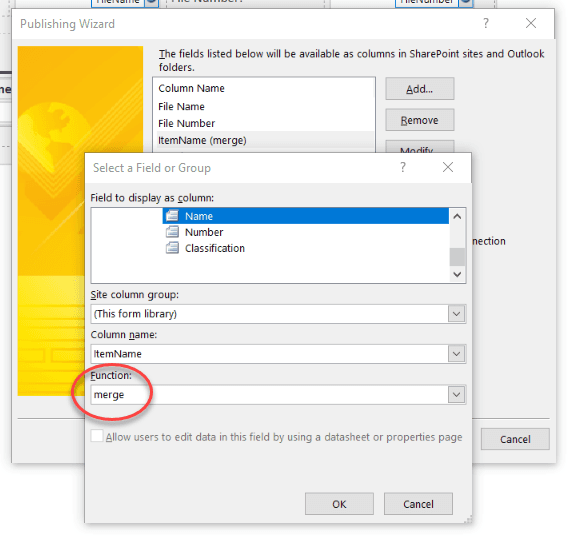
Task: Click the field list scrollbar thumb
Action: [x=457, y=257]
